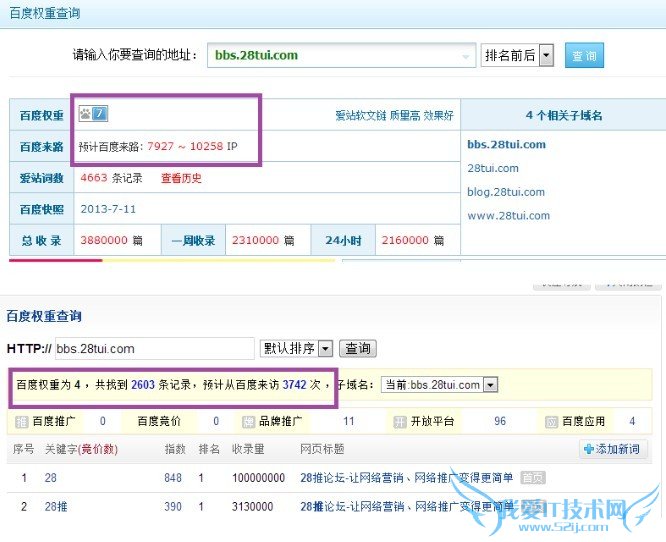Click the 开放平台 count 96
Image resolution: width=666 pixels, height=542 pixels.
(500, 421)
